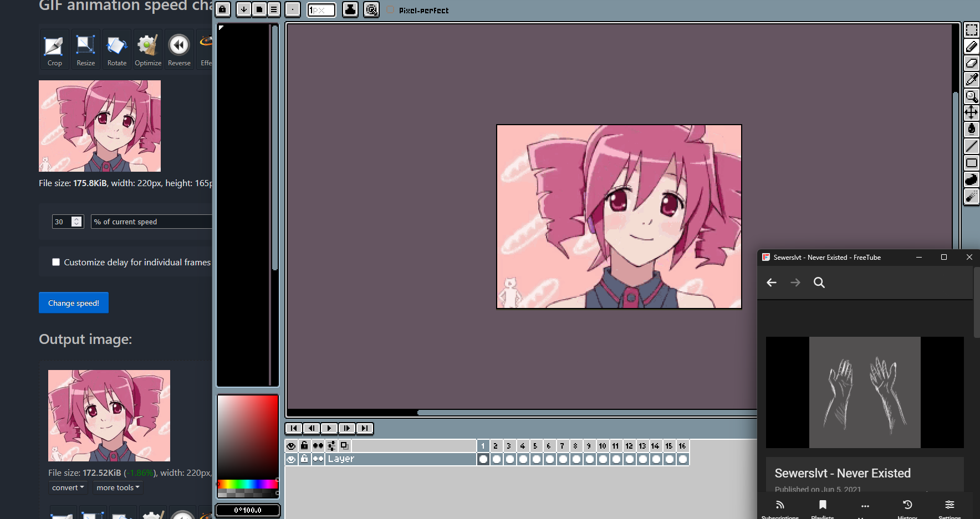Open Playlists in FreeTube bottom bar
This screenshot has width=980, height=519.
[823, 508]
